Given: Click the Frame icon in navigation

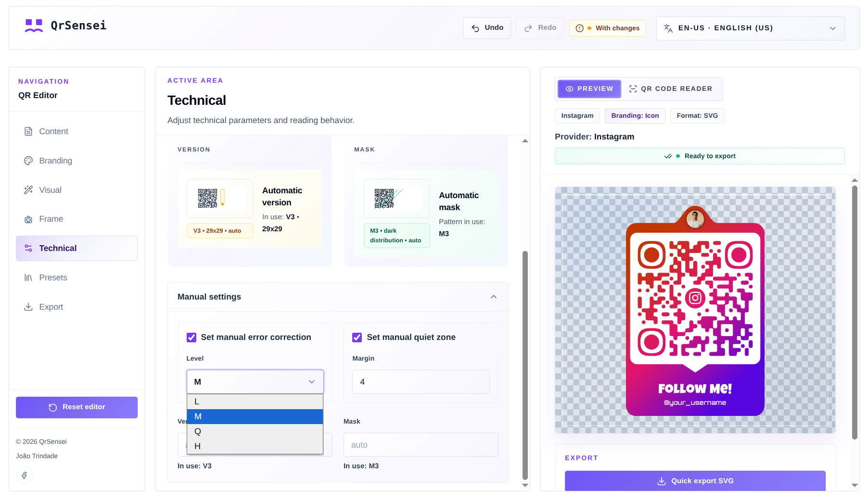Looking at the screenshot, I should tap(28, 219).
